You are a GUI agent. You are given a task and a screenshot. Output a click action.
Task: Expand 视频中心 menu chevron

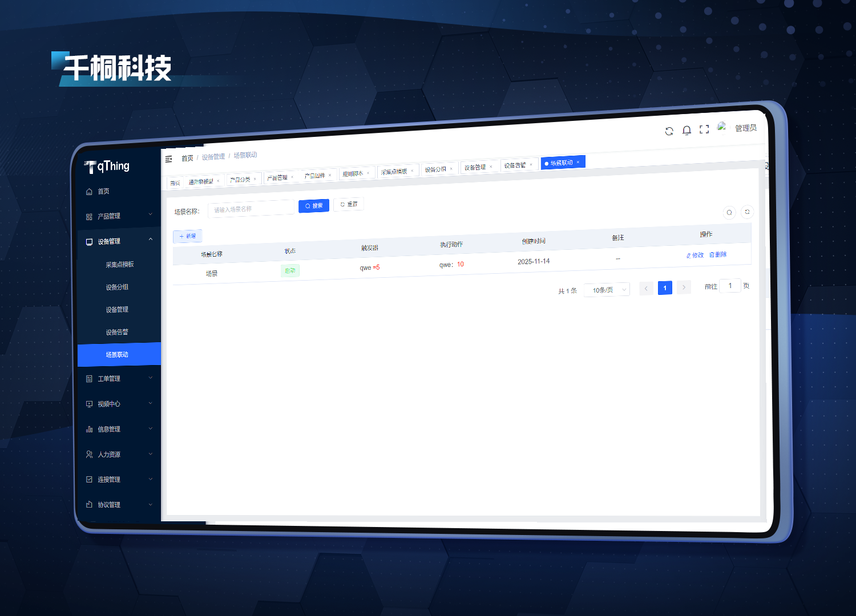point(151,403)
